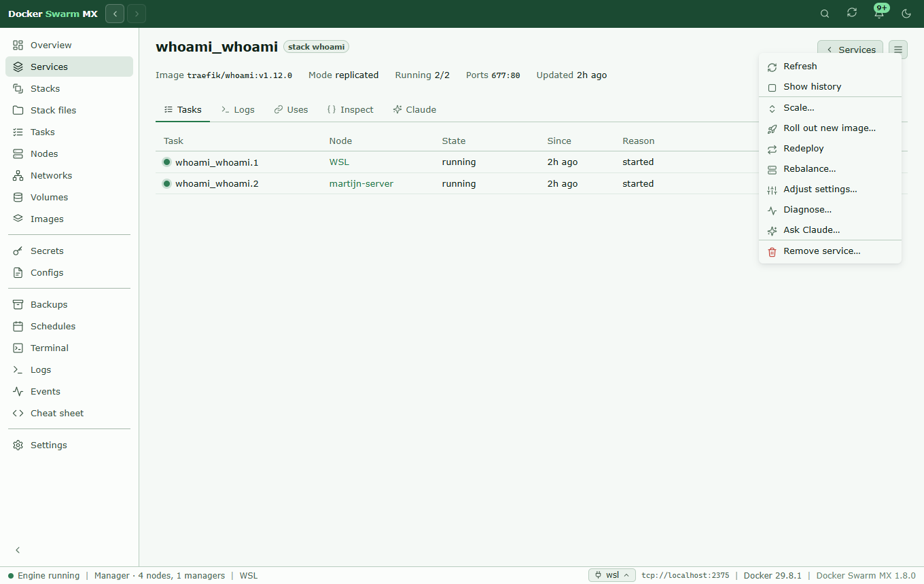The width and height of the screenshot is (924, 584).
Task: Collapse the sidebar with bottom chevron
Action: point(18,550)
